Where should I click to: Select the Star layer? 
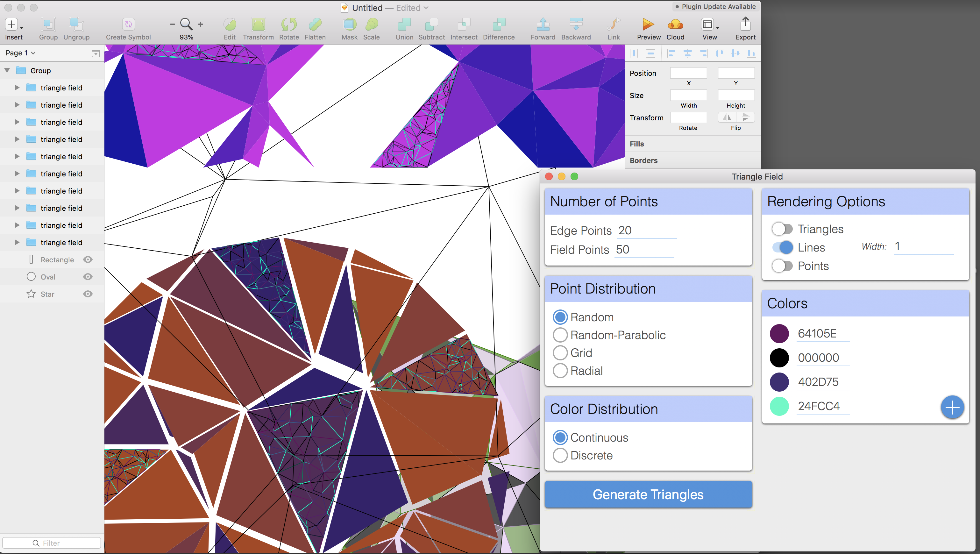pyautogui.click(x=52, y=294)
